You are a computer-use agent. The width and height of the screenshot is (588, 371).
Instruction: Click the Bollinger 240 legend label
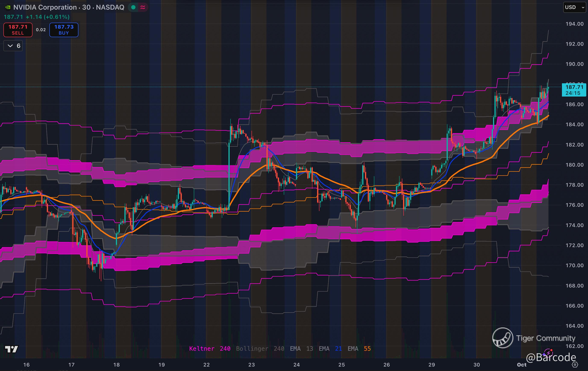(x=260, y=349)
